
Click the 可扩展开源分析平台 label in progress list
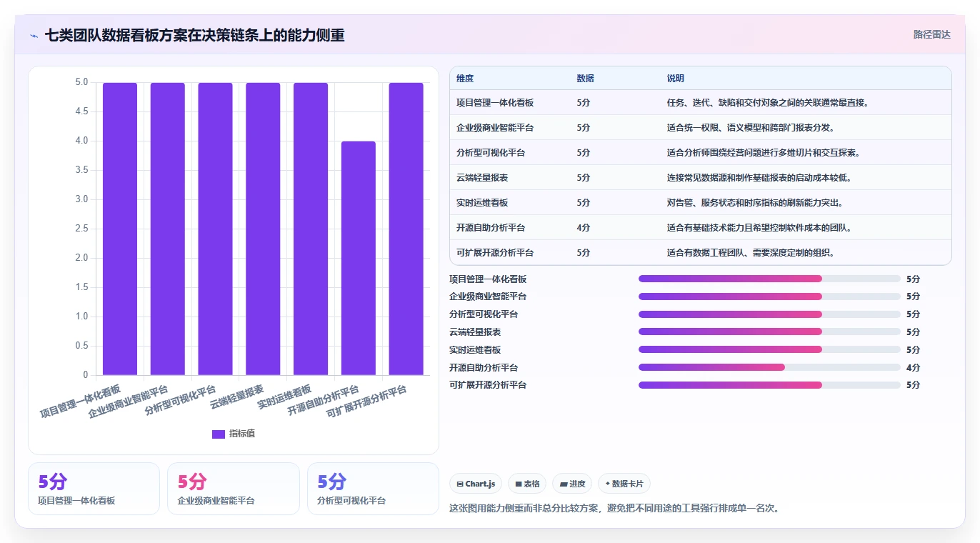tap(488, 385)
